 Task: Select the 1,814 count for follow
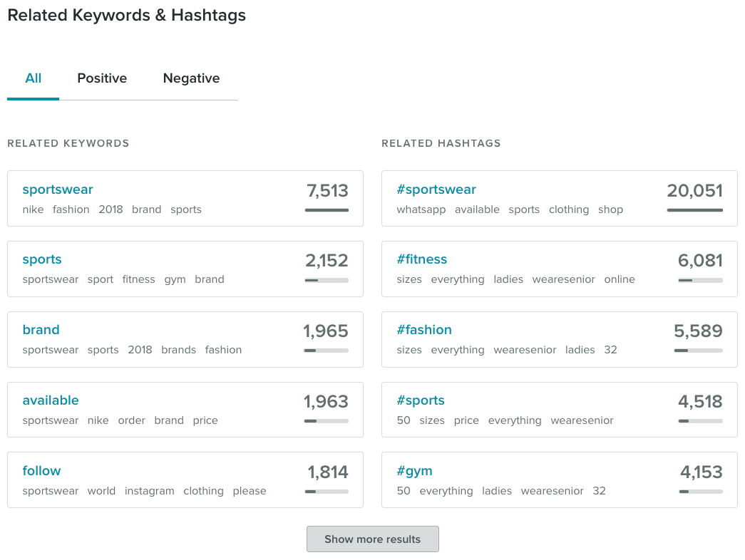(x=328, y=472)
